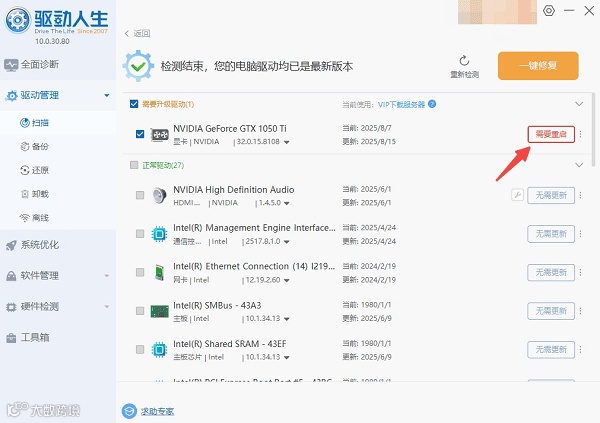
Task: Click the 系统优化 rocket icon
Action: (x=11, y=245)
